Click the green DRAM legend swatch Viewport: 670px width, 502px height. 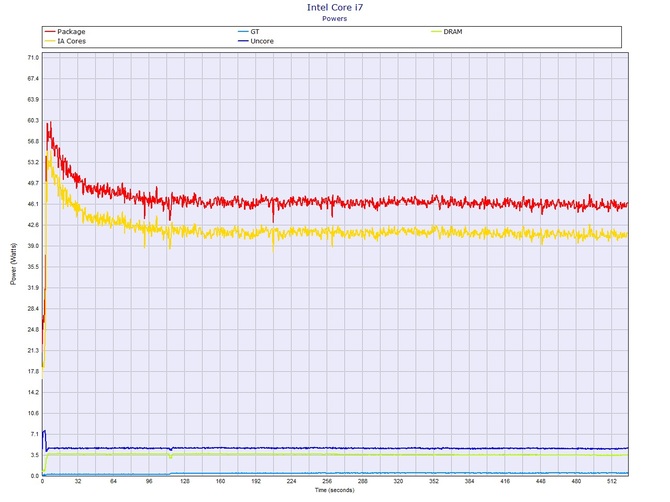[436, 32]
